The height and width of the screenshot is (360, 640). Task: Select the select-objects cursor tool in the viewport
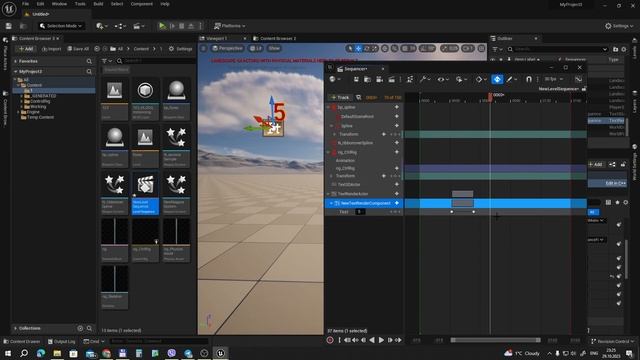click(350, 49)
